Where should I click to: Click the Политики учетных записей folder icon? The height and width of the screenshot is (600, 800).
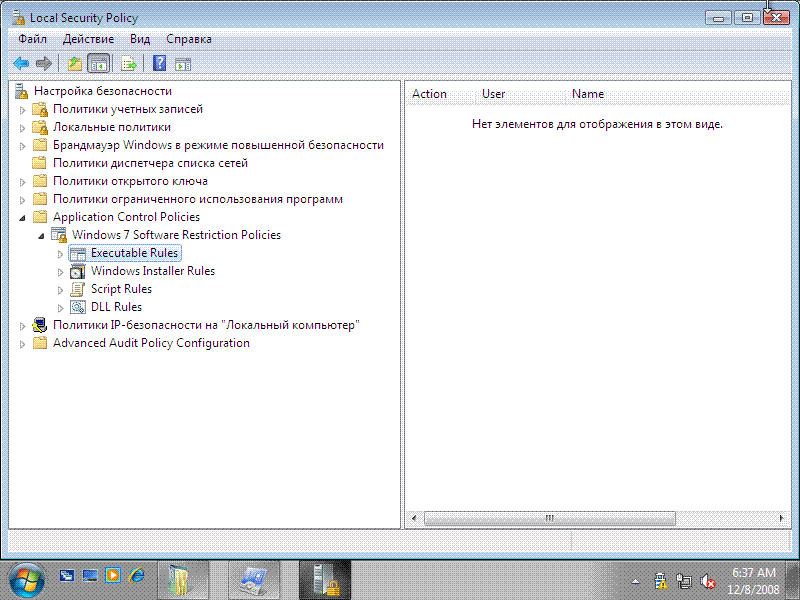(x=40, y=109)
